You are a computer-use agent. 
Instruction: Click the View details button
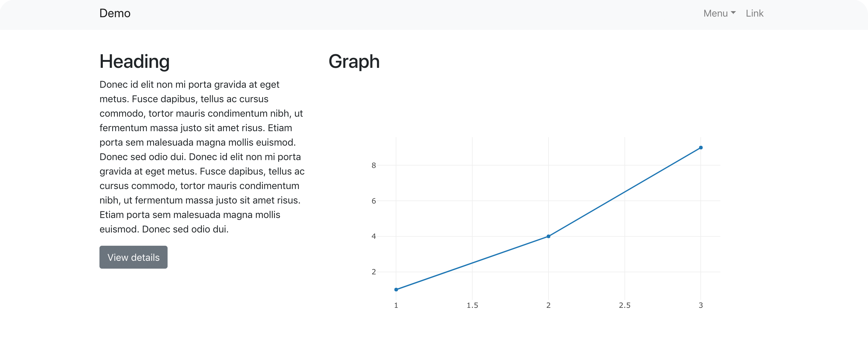133,257
